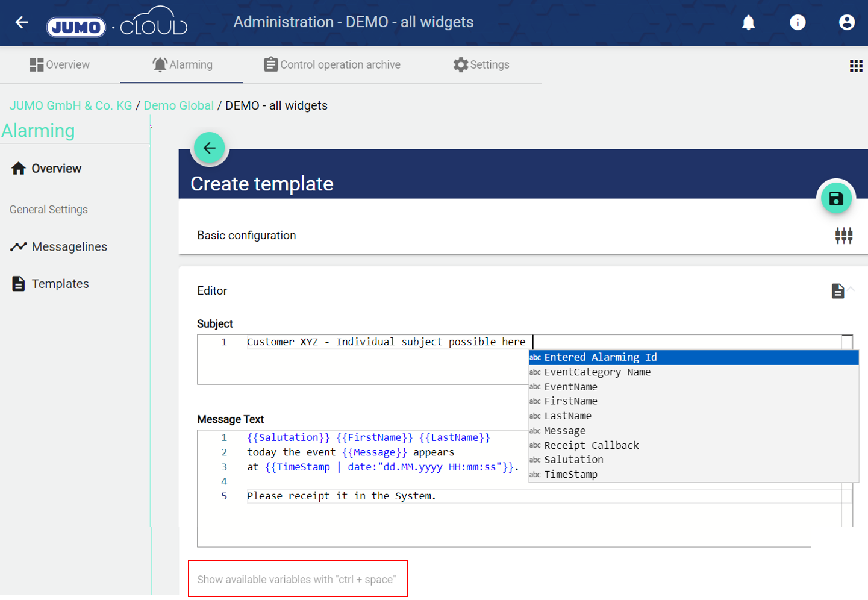The width and height of the screenshot is (868, 600).
Task: Choose EventCategory Name from the suggestion list
Action: pyautogui.click(x=597, y=372)
